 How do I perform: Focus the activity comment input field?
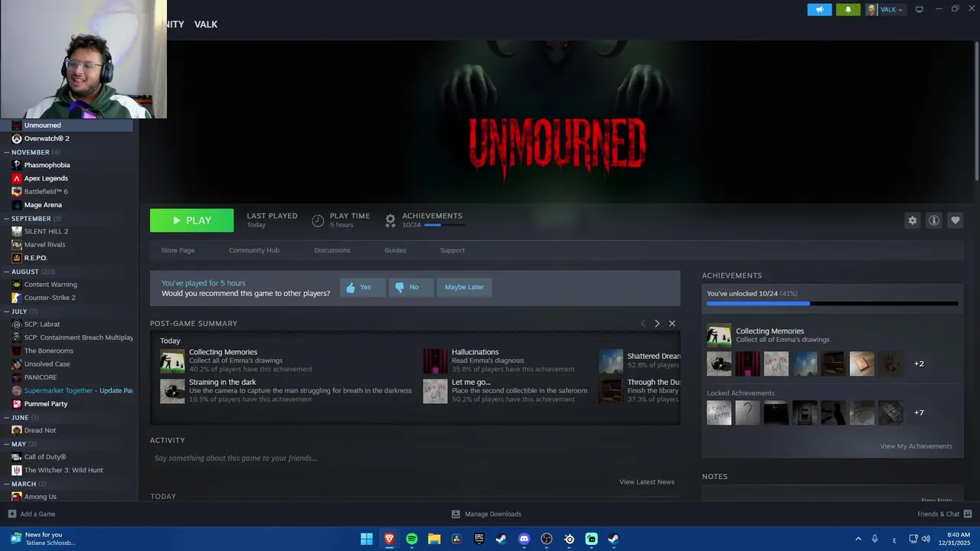tap(415, 458)
